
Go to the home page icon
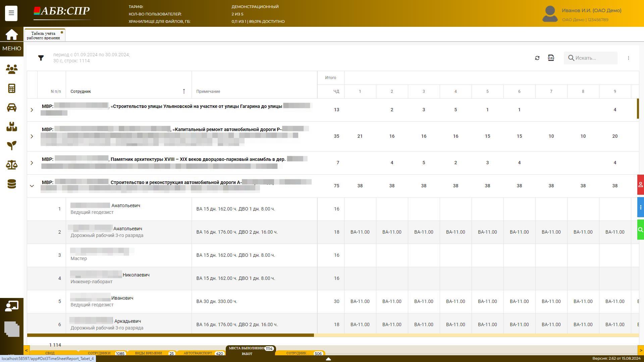pos(12,35)
